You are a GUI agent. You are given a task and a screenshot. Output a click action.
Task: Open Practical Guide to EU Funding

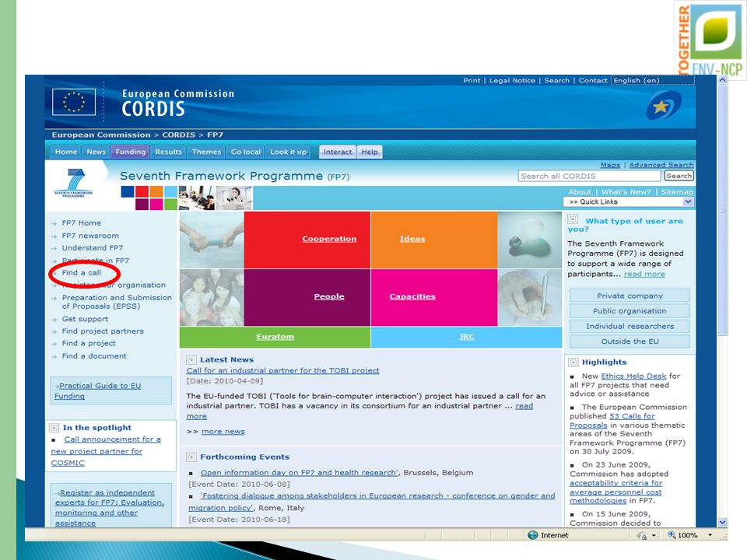coord(98,391)
